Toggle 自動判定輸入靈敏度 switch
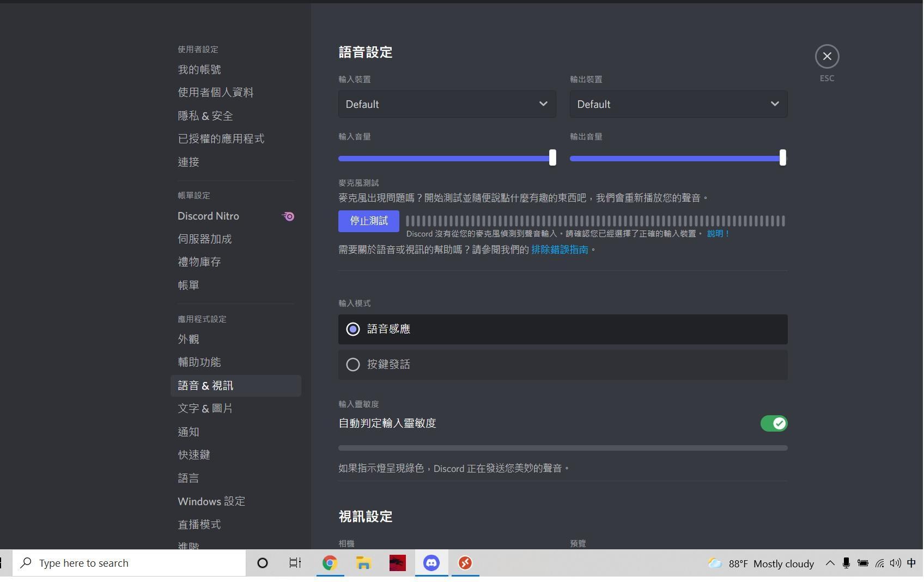The width and height of the screenshot is (924, 582). pos(775,424)
